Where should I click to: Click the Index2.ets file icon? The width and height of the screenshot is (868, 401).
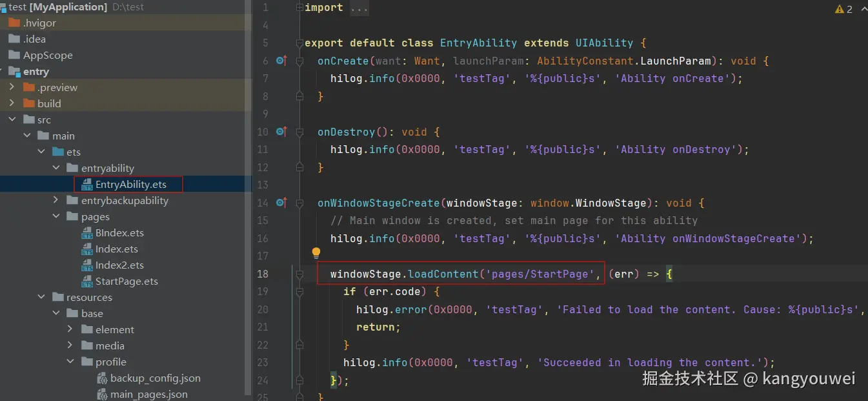tap(87, 265)
